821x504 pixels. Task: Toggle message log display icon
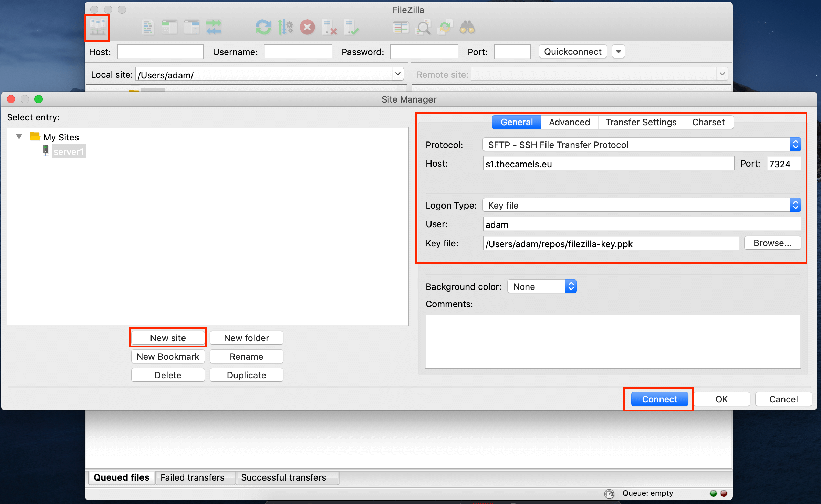148,28
